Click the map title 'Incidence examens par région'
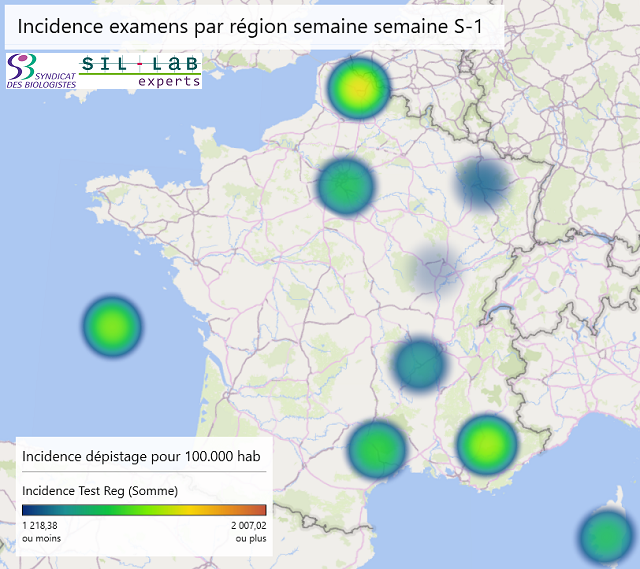Screen dimensions: 640x569 [x=248, y=28]
